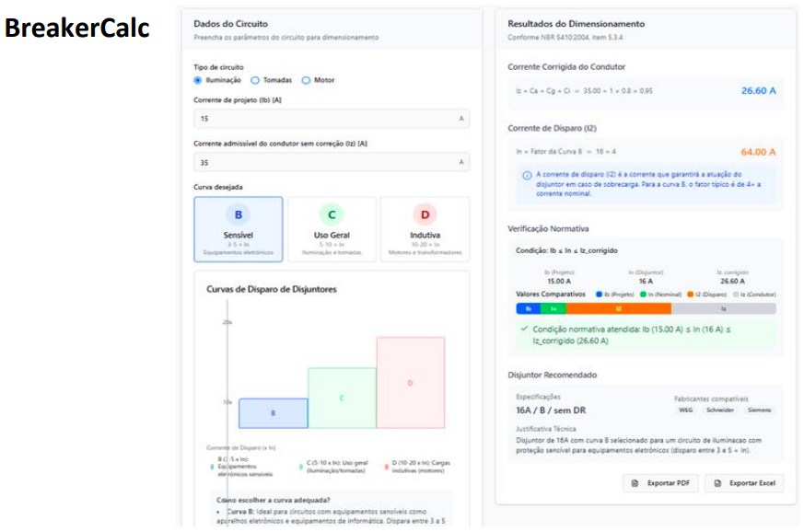Click the Excel file icon in export button
804x532 pixels.
[x=717, y=483]
